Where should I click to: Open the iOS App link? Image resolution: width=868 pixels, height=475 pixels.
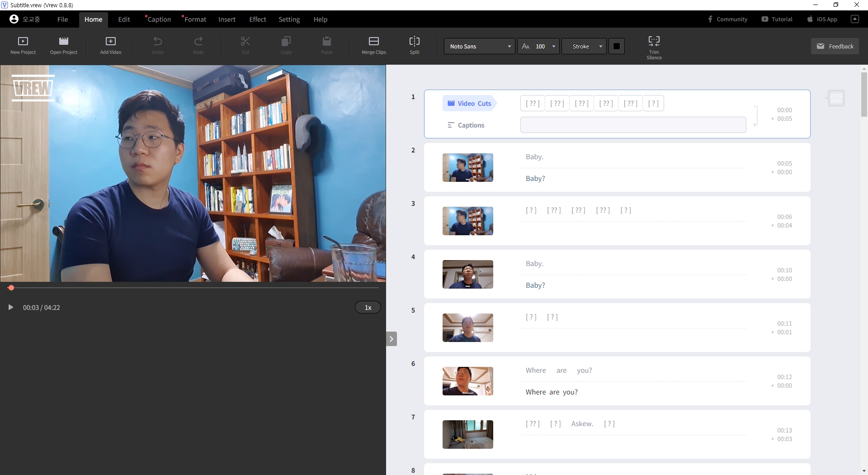(x=822, y=19)
